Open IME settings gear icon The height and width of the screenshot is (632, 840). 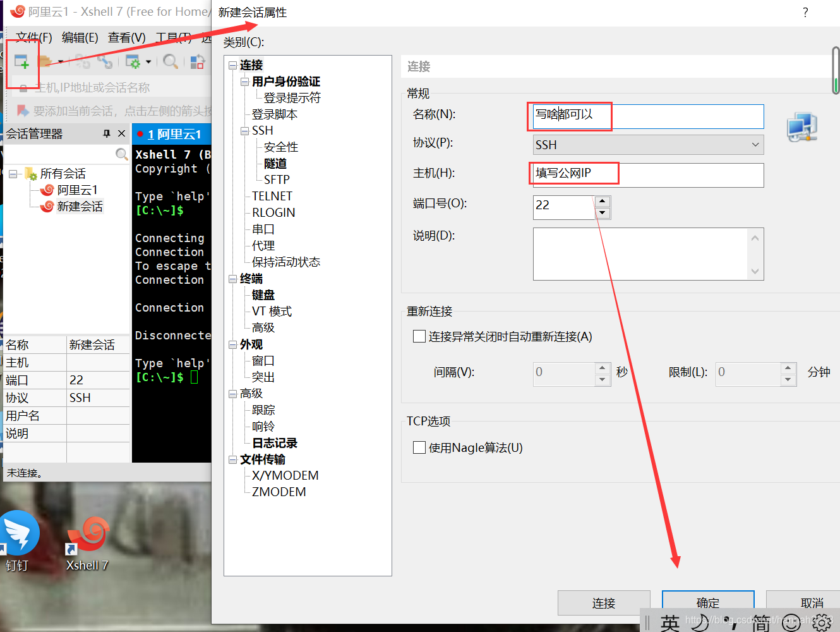pos(822,623)
